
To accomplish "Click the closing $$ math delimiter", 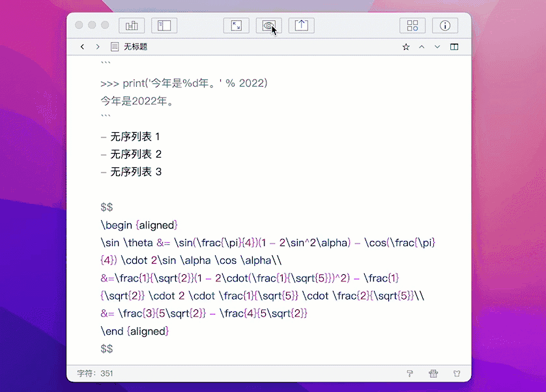I will click(x=107, y=348).
